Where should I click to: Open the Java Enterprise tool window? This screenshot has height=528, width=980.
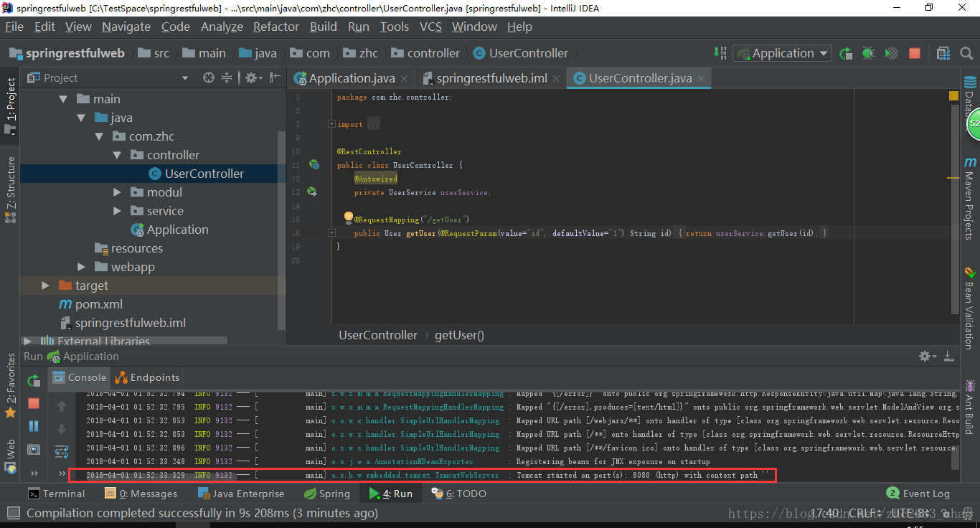pyautogui.click(x=241, y=494)
